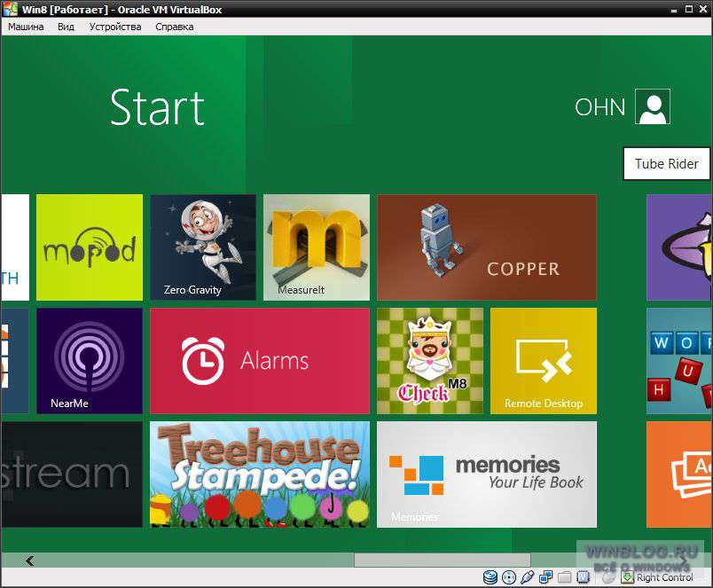Open the Устройства menu
713x588 pixels.
click(x=115, y=27)
